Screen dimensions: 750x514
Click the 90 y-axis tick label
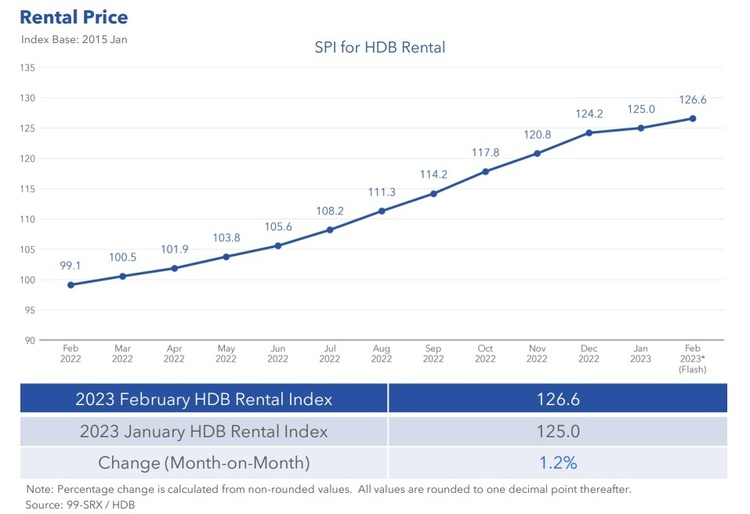tap(30, 340)
